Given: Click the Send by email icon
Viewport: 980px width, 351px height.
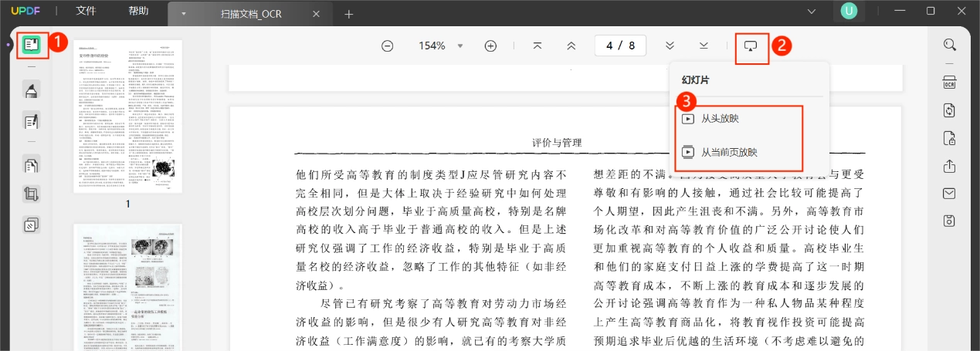Looking at the screenshot, I should coord(950,194).
